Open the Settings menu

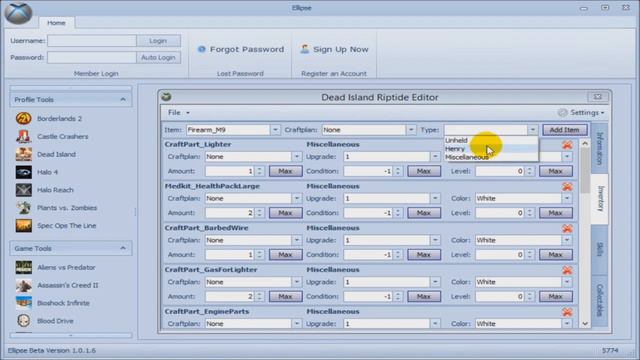tap(581, 113)
